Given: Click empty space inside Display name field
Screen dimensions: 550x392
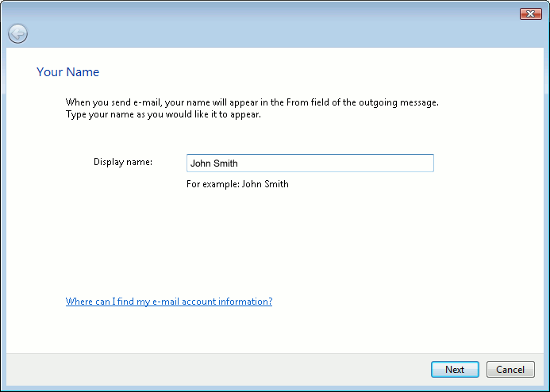Looking at the screenshot, I should [x=357, y=163].
